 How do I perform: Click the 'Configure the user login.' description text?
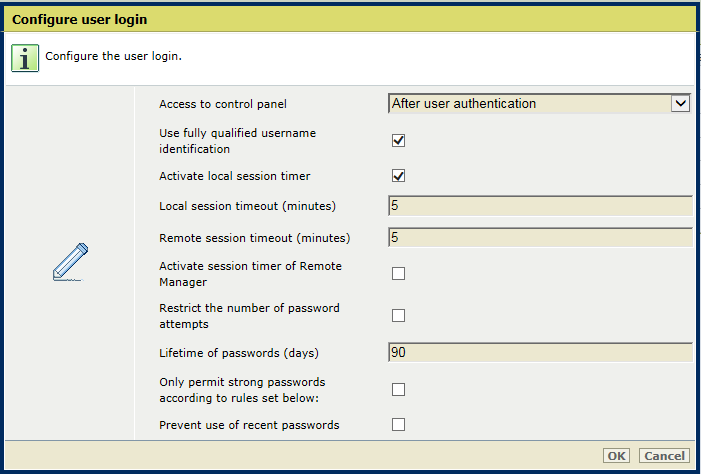(114, 56)
